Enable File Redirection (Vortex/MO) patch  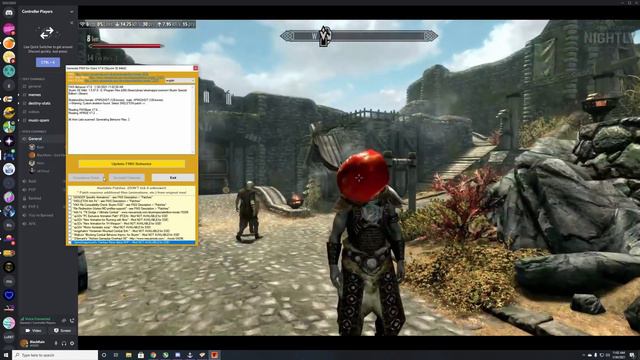(70, 208)
